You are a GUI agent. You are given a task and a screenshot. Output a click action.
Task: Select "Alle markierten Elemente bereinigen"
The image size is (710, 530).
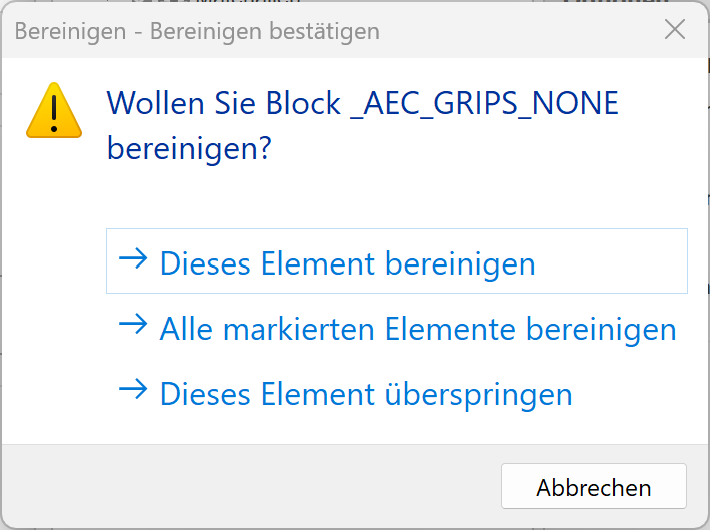pyautogui.click(x=417, y=328)
